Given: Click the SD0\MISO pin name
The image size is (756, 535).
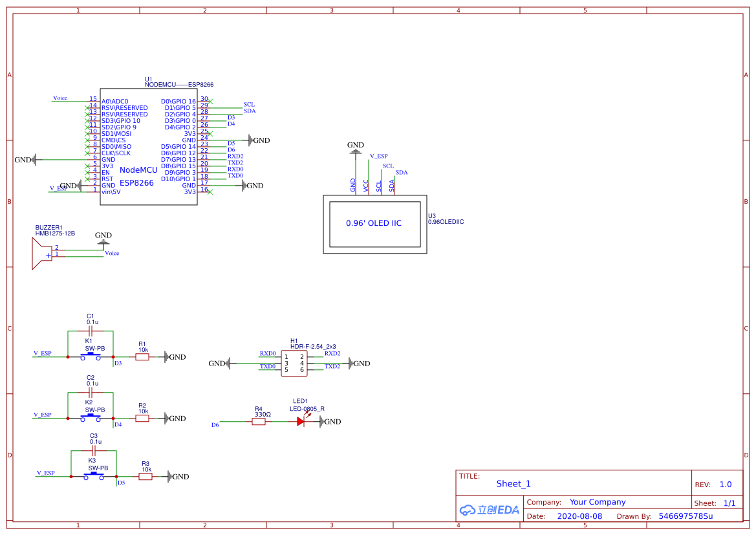Looking at the screenshot, I should pos(116,147).
